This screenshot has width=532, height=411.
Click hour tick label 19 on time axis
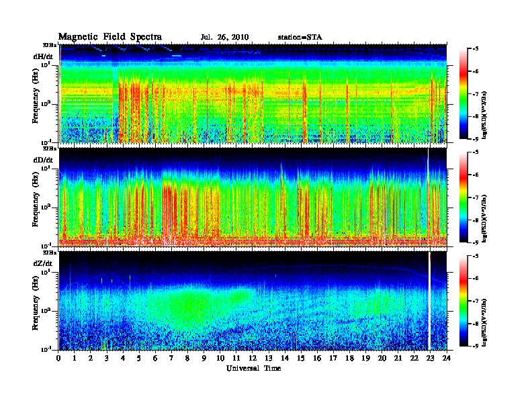(365, 359)
